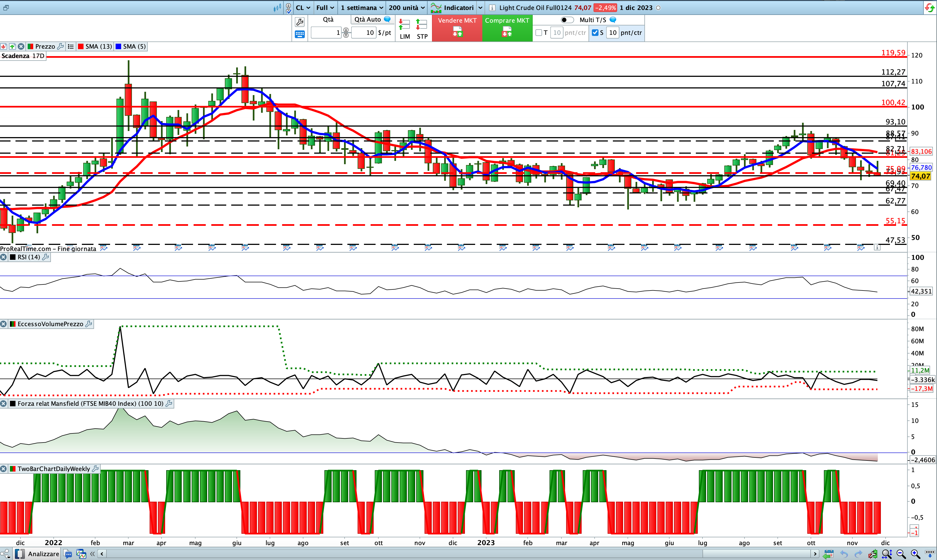Open the Full session dropdown

325,7
